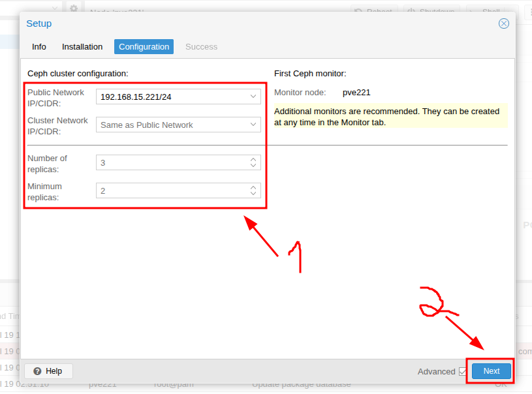
Task: Toggle the Advanced checkbox
Action: pyautogui.click(x=462, y=372)
